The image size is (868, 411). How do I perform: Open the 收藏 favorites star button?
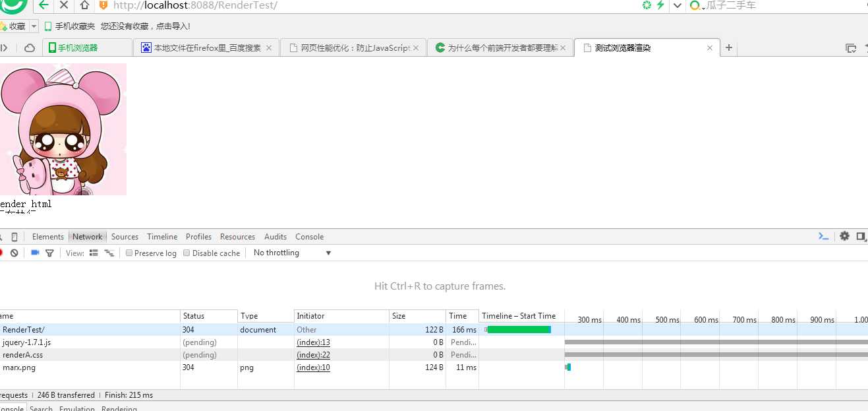coord(13,26)
